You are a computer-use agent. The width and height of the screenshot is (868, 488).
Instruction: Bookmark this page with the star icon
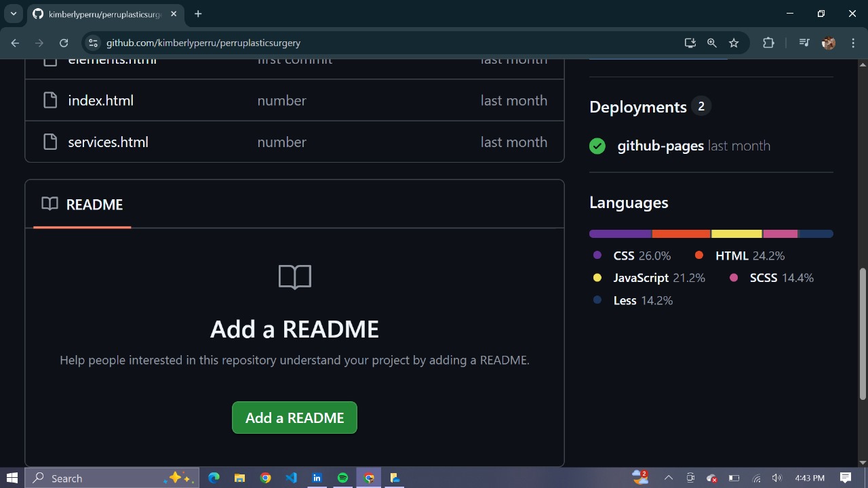click(734, 43)
